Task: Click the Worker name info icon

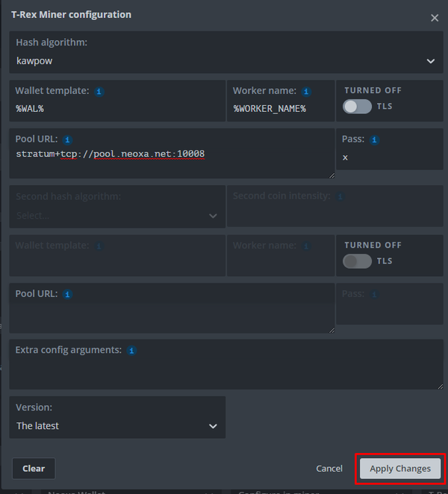Action: (306, 91)
